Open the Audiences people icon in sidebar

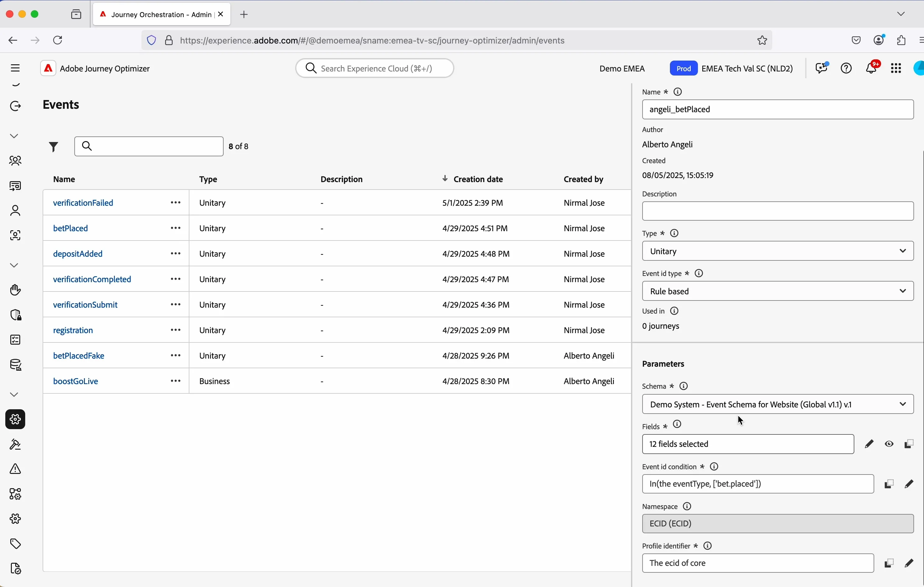tap(15, 161)
